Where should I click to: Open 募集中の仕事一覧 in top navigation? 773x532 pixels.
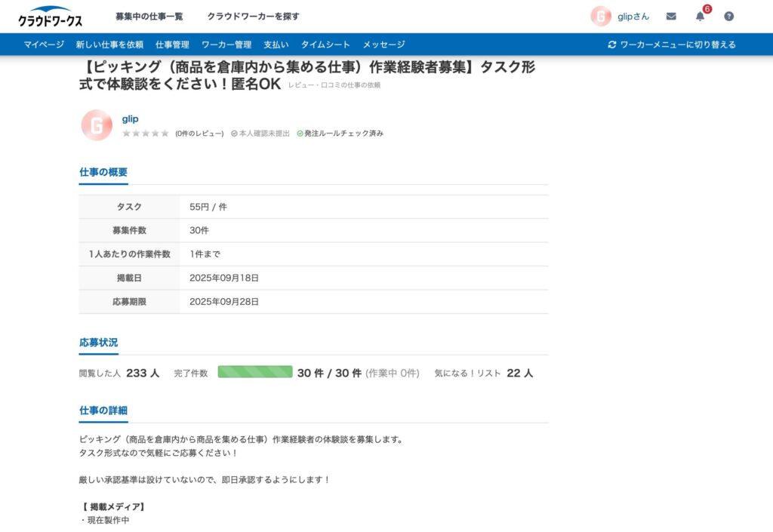coord(149,17)
